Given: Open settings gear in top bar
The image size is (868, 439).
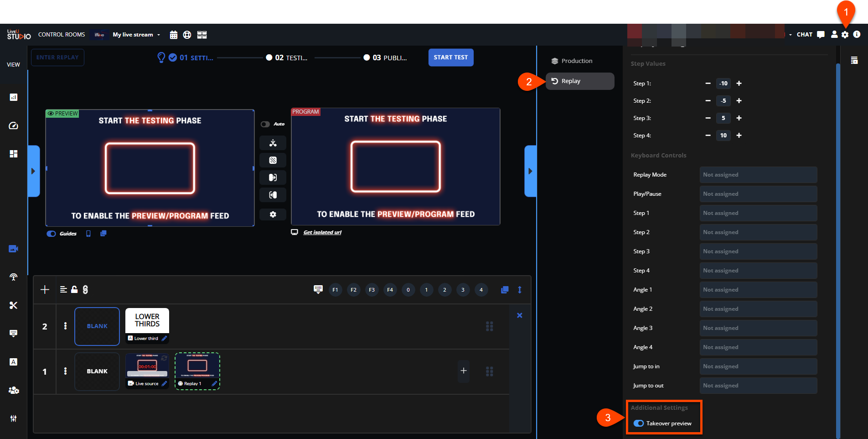Looking at the screenshot, I should (845, 35).
